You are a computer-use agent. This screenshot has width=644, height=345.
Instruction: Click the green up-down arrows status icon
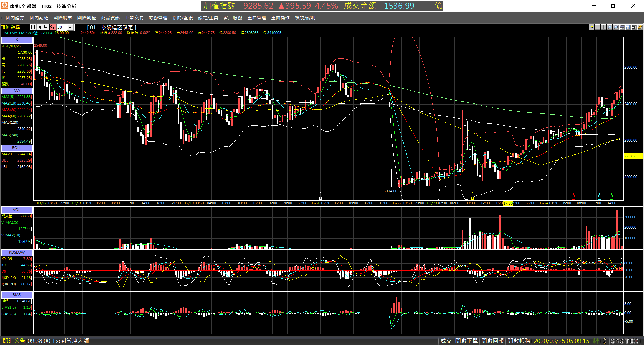click(596, 341)
